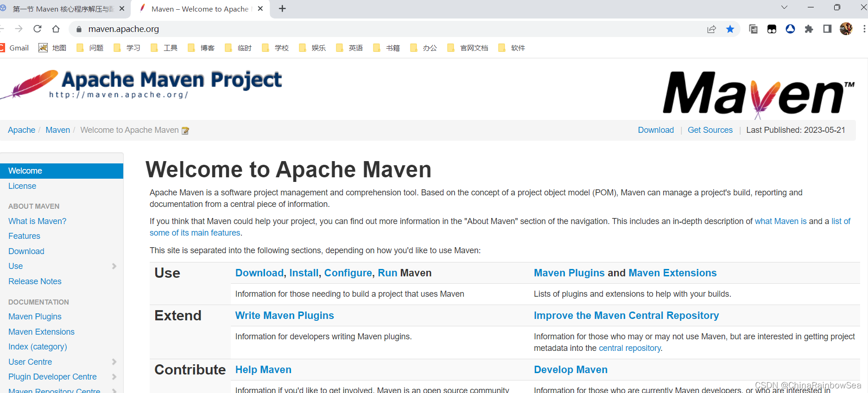Open Download in the sidebar menu
The height and width of the screenshot is (393, 868).
click(x=26, y=251)
